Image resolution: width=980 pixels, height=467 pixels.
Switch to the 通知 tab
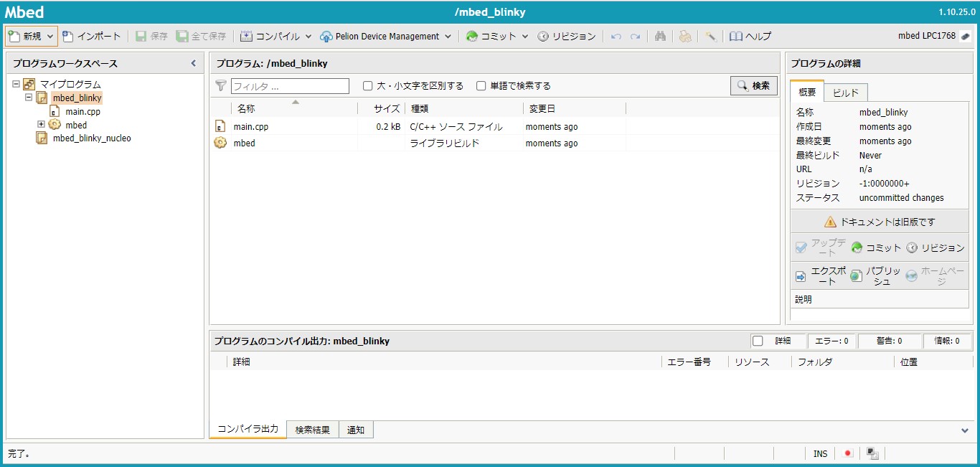point(356,430)
